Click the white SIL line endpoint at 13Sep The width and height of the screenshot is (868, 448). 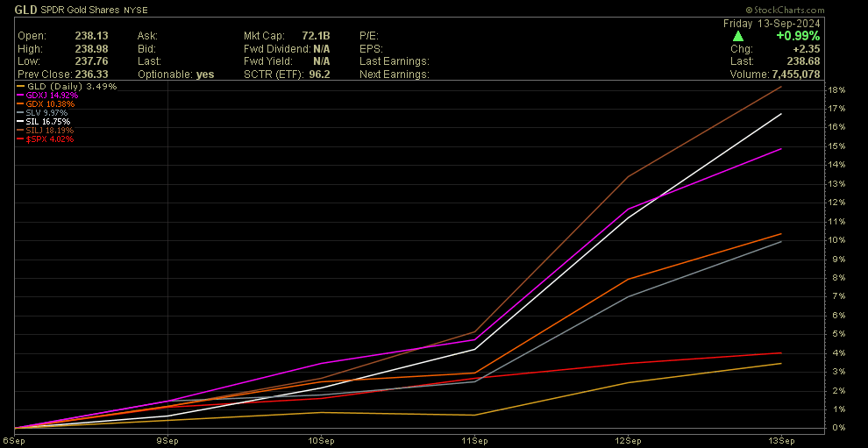point(781,113)
